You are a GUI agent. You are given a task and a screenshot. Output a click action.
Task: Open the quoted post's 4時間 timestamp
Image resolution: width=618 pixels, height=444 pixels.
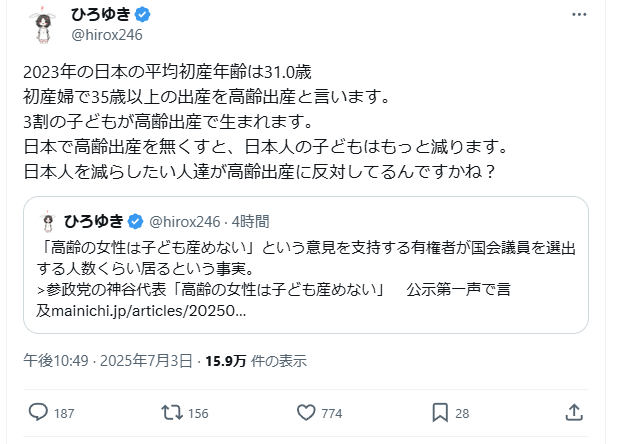pyautogui.click(x=248, y=221)
